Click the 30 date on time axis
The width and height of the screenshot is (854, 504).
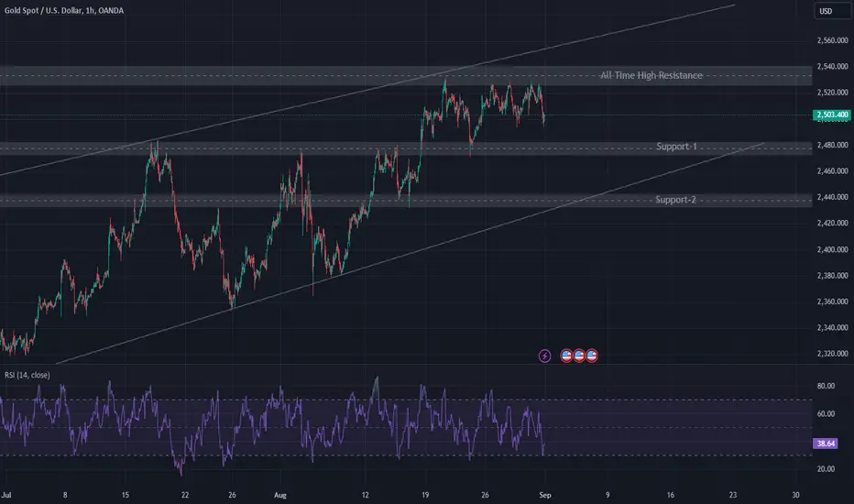795,495
